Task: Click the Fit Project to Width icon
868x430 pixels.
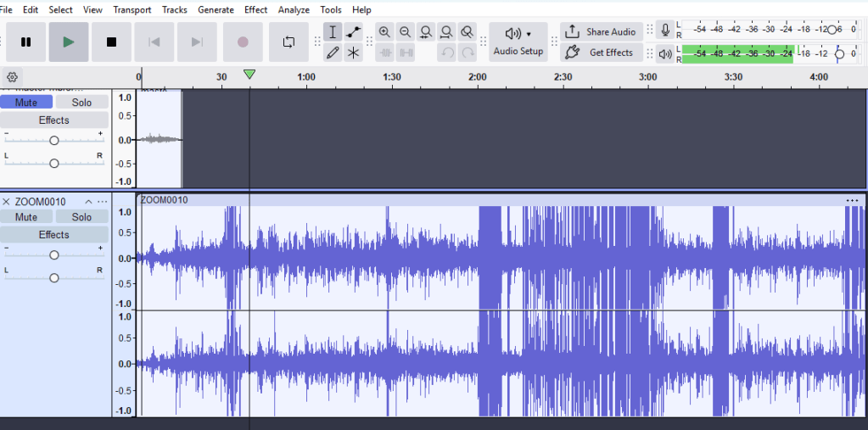Action: pyautogui.click(x=446, y=32)
